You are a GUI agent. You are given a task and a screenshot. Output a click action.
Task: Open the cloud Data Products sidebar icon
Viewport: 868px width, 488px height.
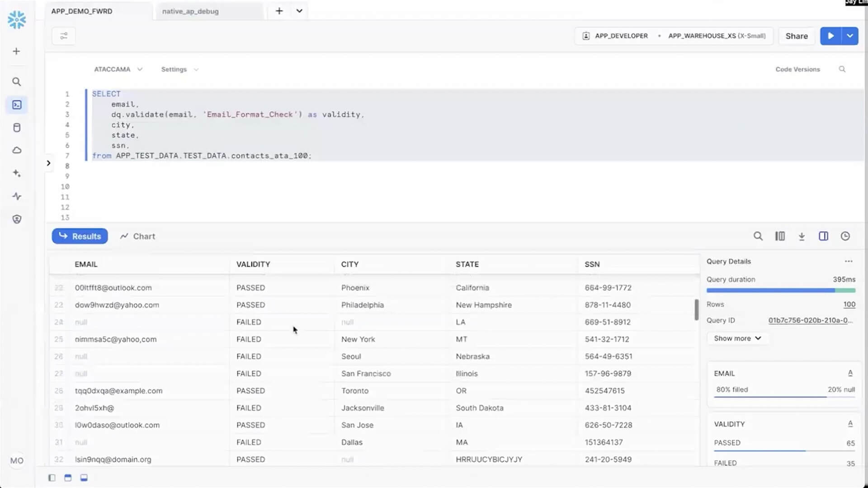point(17,150)
